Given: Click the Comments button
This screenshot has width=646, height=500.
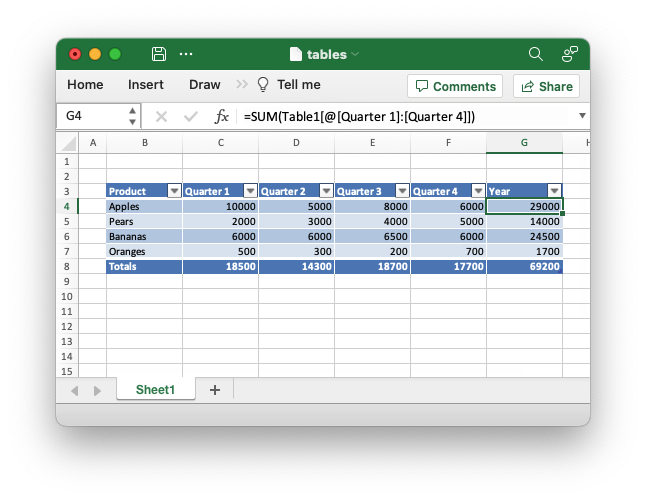Looking at the screenshot, I should [455, 86].
